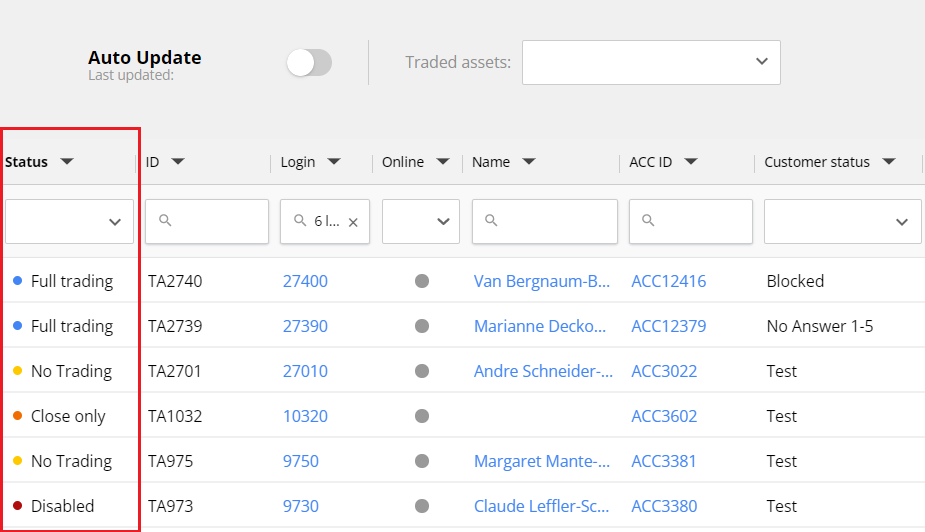Viewport: 925px width, 532px height.
Task: Click the Customer status sort arrow
Action: [888, 162]
